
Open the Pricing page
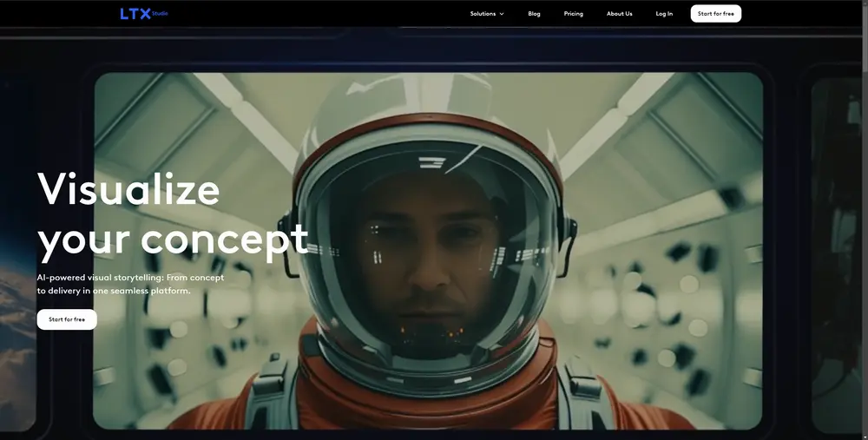(573, 14)
